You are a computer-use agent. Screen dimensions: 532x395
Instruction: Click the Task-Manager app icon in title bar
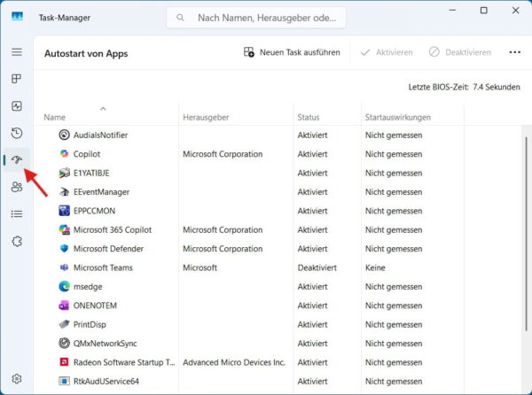click(x=17, y=17)
